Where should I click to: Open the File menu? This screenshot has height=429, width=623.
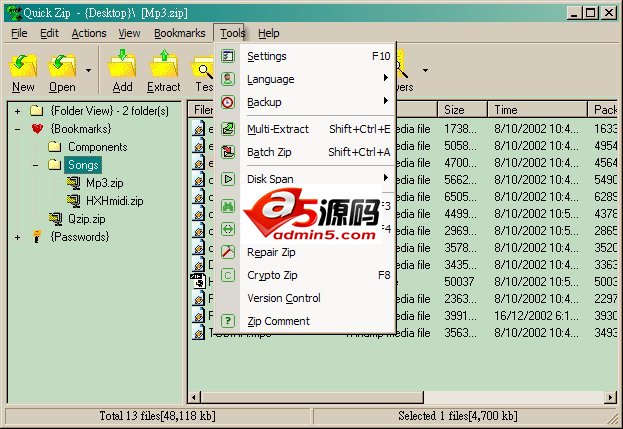click(19, 33)
